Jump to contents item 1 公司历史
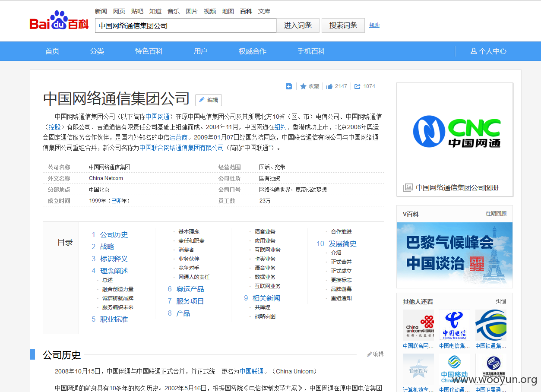This screenshot has height=392, width=541. (x=114, y=234)
